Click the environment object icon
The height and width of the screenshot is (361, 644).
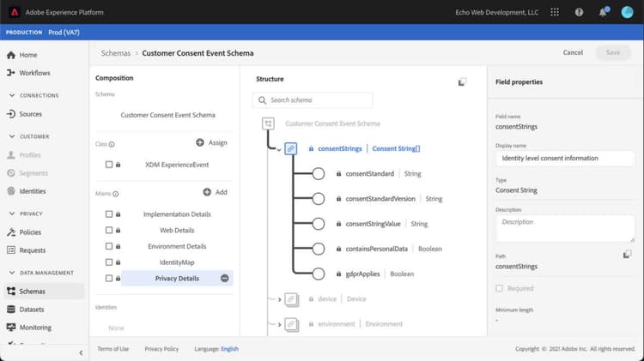click(x=291, y=324)
